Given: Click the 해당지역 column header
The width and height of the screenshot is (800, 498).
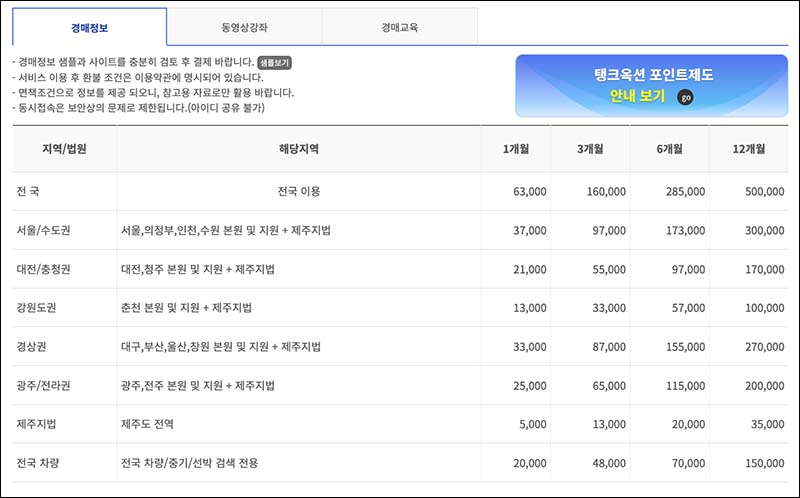Looking at the screenshot, I should [298, 149].
